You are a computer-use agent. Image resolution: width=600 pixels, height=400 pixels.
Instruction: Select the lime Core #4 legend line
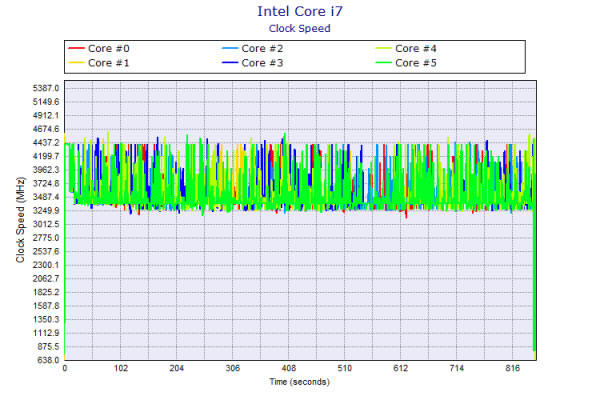click(x=384, y=48)
